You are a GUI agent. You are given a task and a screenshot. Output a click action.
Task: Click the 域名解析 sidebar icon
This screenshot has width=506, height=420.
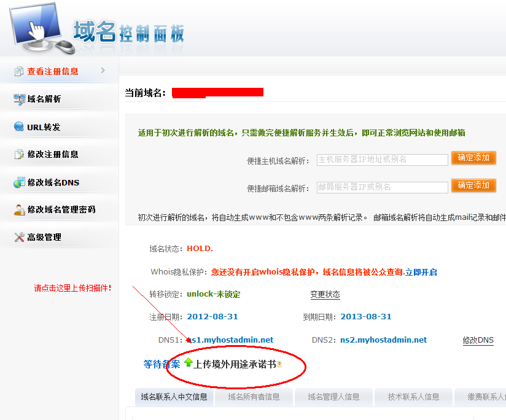[19, 99]
